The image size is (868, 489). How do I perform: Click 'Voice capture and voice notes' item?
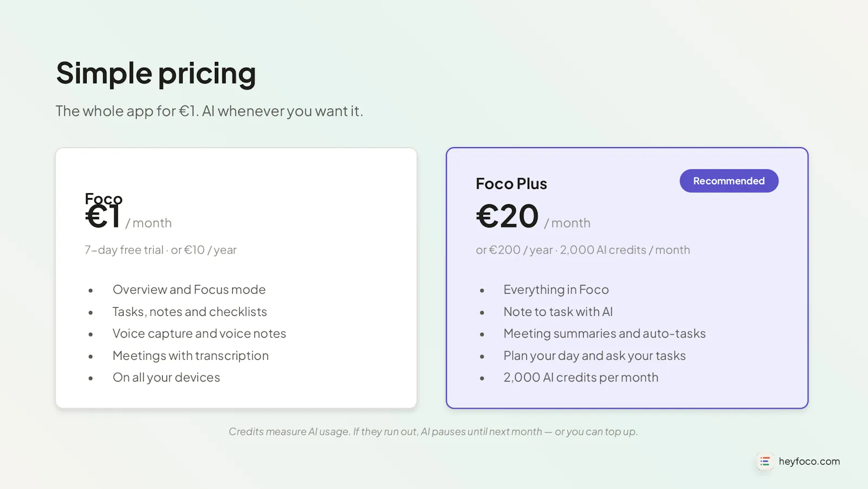tap(199, 333)
